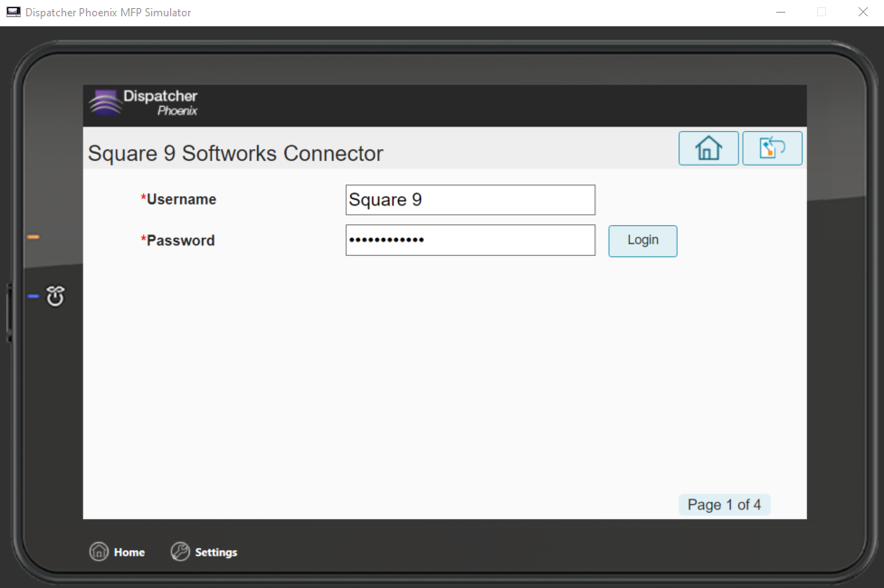Image resolution: width=884 pixels, height=588 pixels.
Task: Click the simulator app icon in title bar
Action: coord(14,12)
